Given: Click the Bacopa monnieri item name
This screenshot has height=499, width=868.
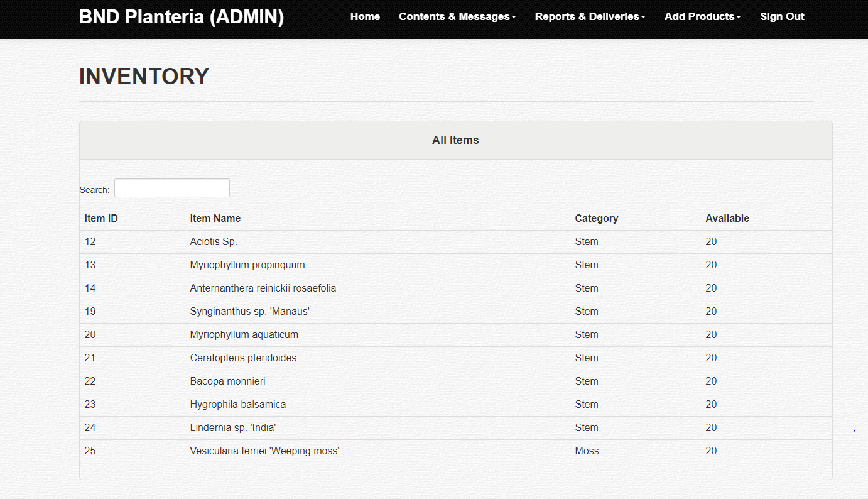Looking at the screenshot, I should pos(227,381).
